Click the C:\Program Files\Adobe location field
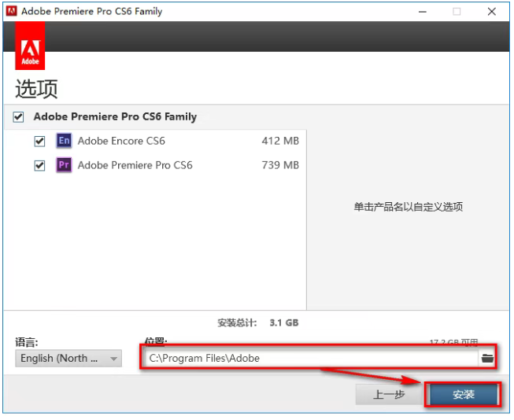This screenshot has width=514, height=420. pos(311,358)
